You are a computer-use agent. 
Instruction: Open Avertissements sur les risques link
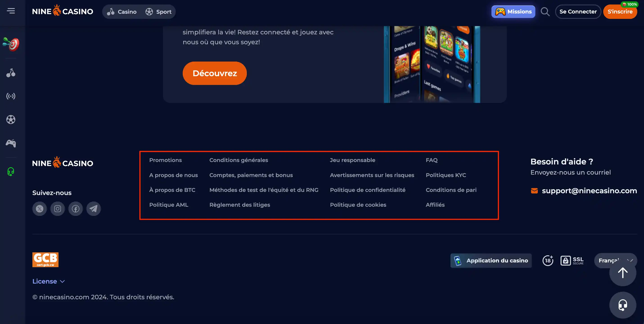pos(372,175)
